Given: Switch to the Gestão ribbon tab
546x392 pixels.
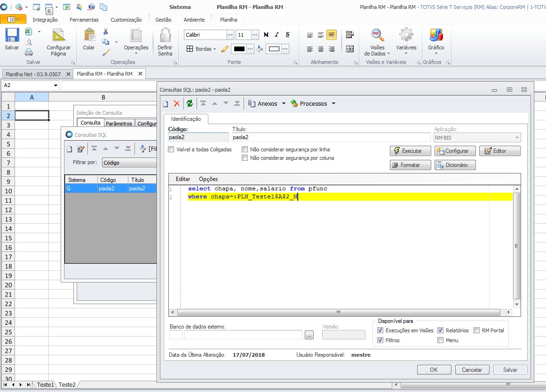Looking at the screenshot, I should tap(163, 20).
